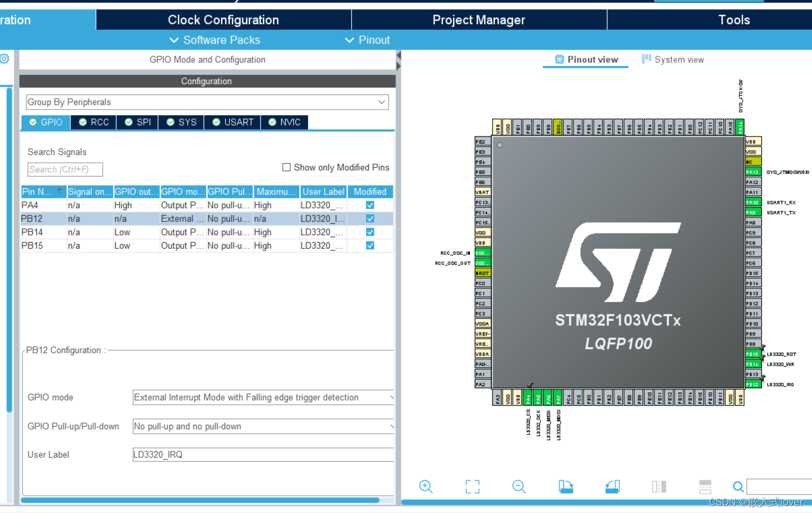
Task: Open the Project Manager tab
Action: pyautogui.click(x=479, y=20)
